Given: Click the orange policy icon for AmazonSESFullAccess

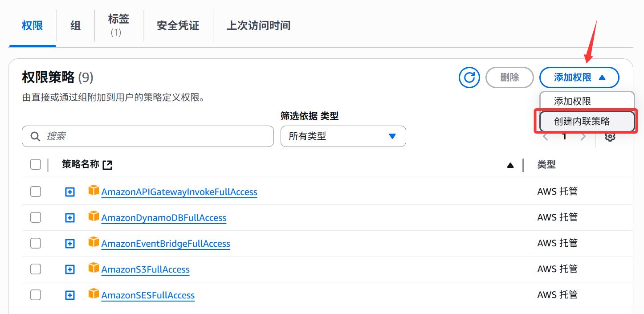Looking at the screenshot, I should coord(94,294).
